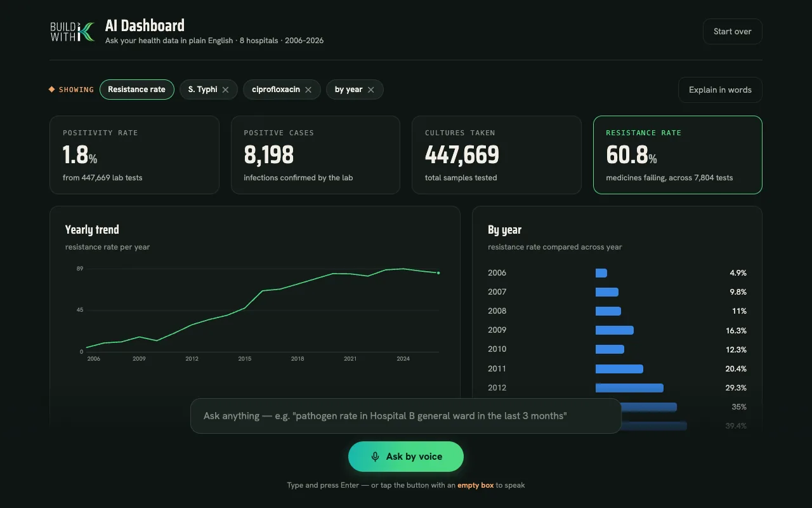
Task: Click the 2024 label on the trend axis
Action: pos(403,359)
